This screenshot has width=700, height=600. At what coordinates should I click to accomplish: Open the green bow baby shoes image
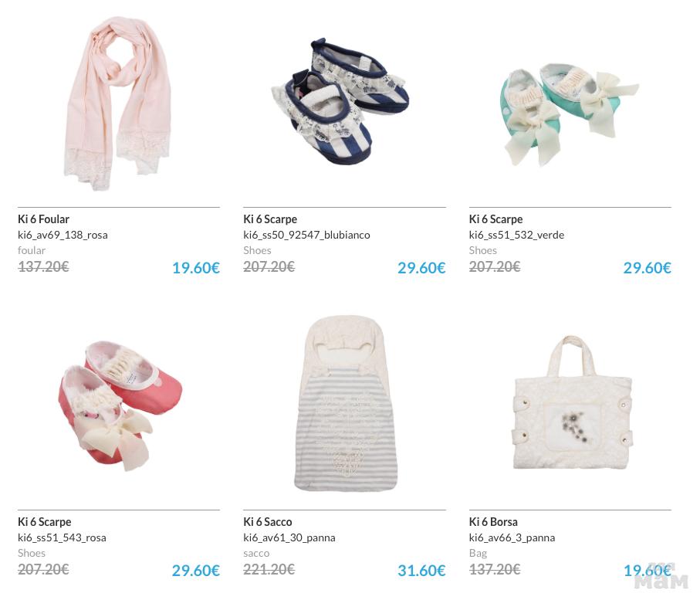[x=570, y=114]
